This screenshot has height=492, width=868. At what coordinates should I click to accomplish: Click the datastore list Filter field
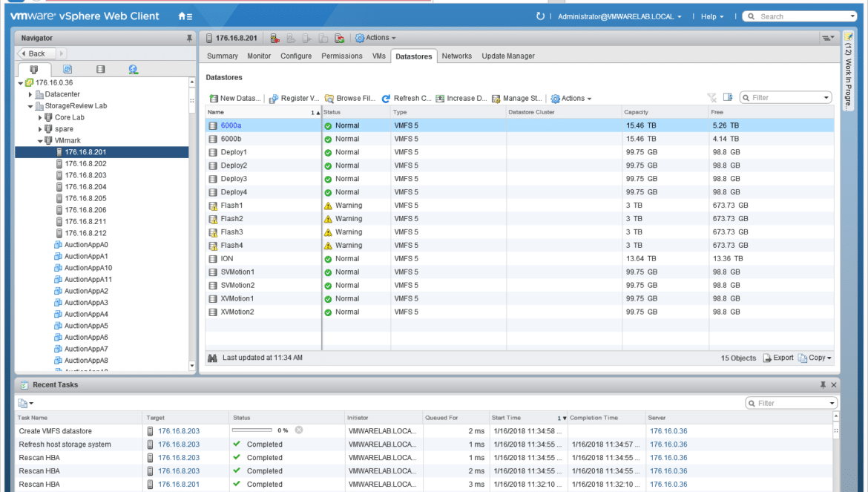point(786,98)
